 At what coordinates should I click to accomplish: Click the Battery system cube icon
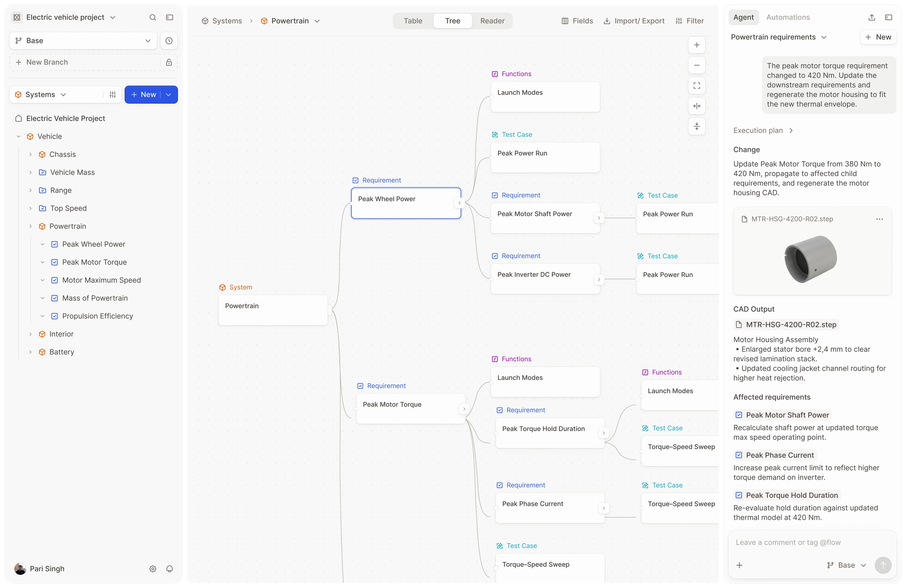pos(42,352)
